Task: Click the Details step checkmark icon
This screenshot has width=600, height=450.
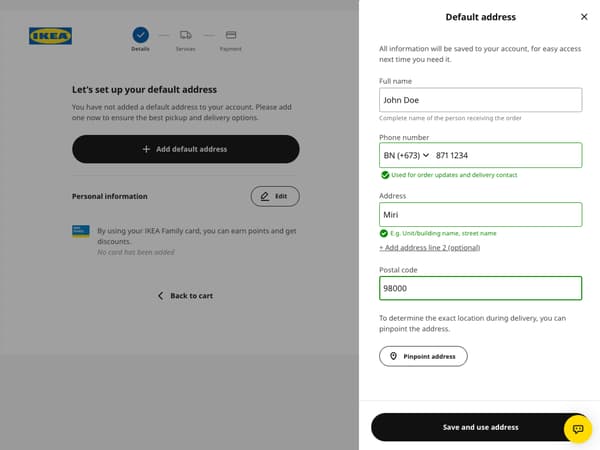Action: 140,34
